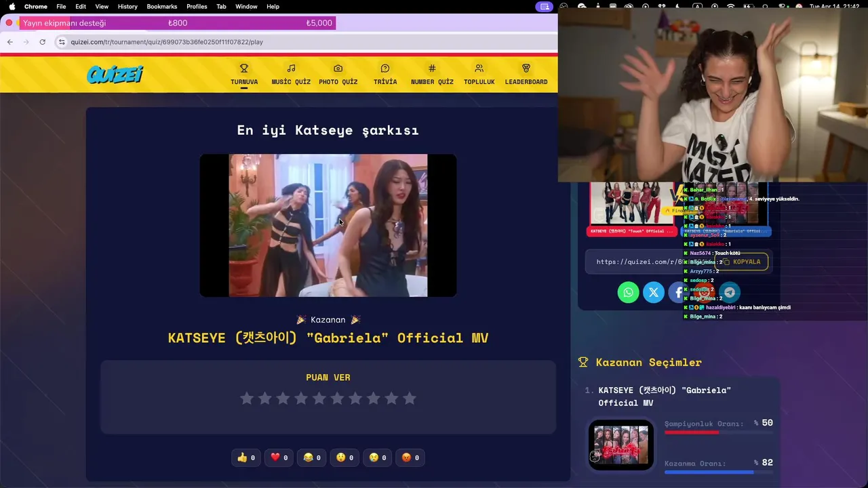The image size is (868, 488).
Task: Click the Quizei logo
Action: coord(115,74)
